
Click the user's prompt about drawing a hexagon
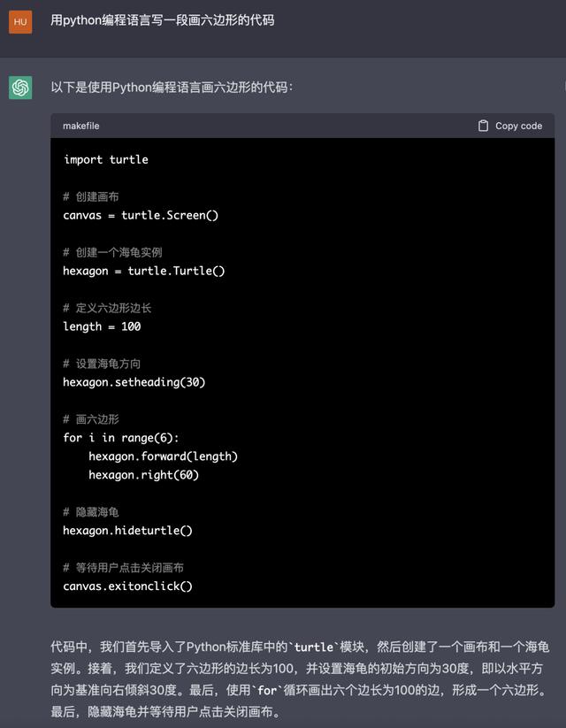[162, 19]
